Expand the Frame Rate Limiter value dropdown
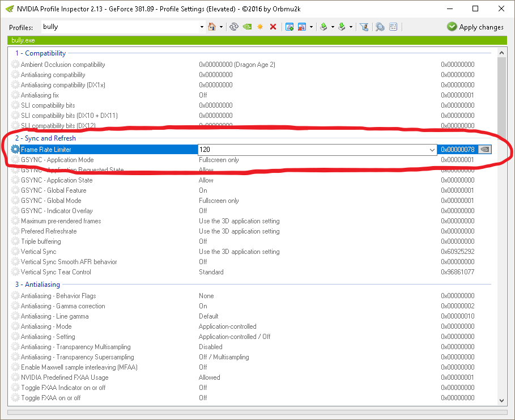The image size is (515, 420). 432,150
